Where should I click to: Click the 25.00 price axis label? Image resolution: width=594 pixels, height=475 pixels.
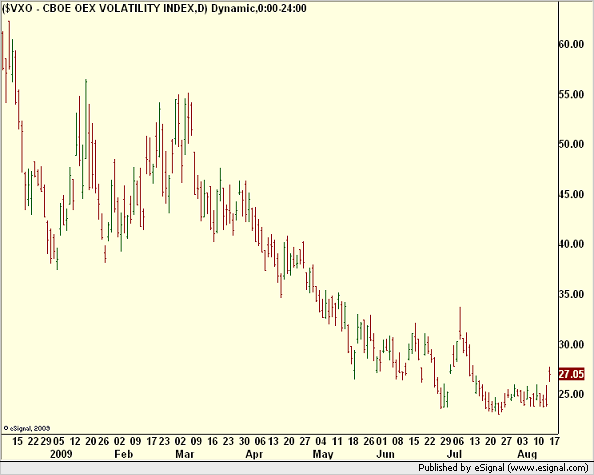click(572, 394)
